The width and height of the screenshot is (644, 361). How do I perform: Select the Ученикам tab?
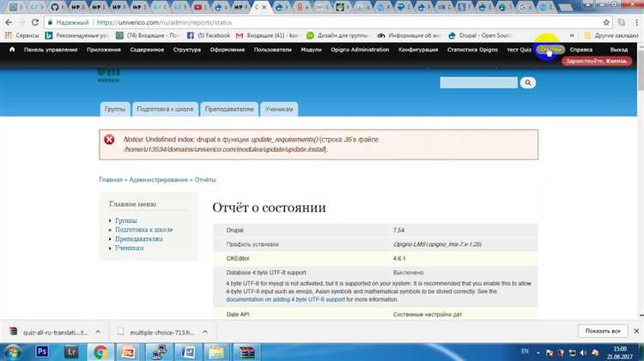tap(279, 109)
